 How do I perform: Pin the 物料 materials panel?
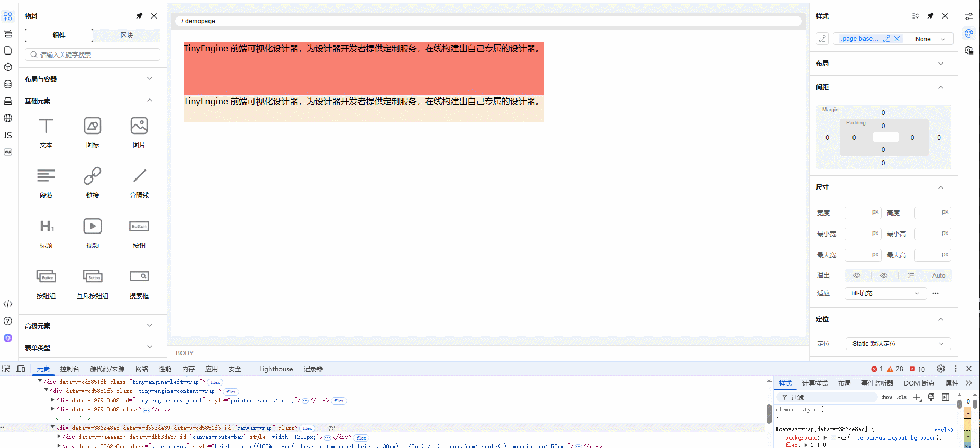coord(139,16)
